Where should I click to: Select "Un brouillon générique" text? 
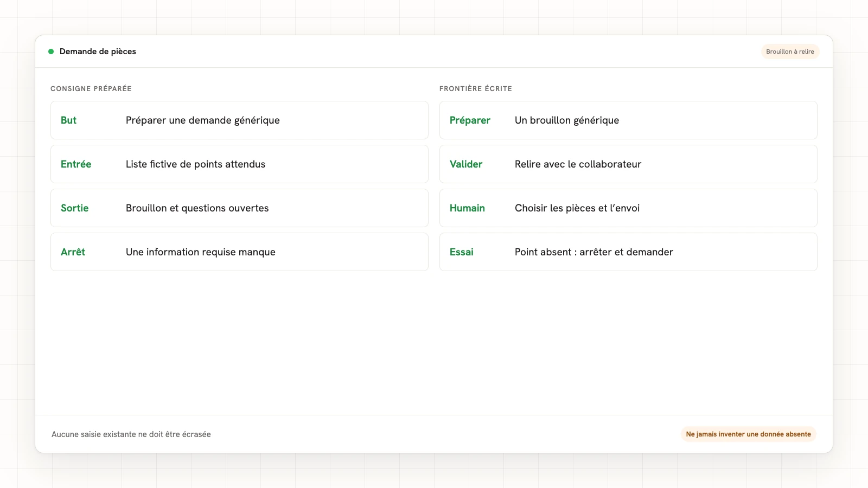click(x=567, y=120)
